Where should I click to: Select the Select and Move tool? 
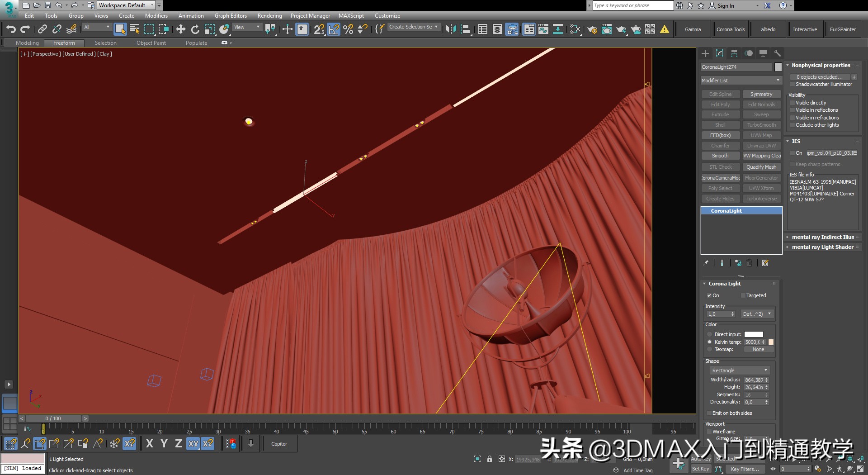click(181, 29)
